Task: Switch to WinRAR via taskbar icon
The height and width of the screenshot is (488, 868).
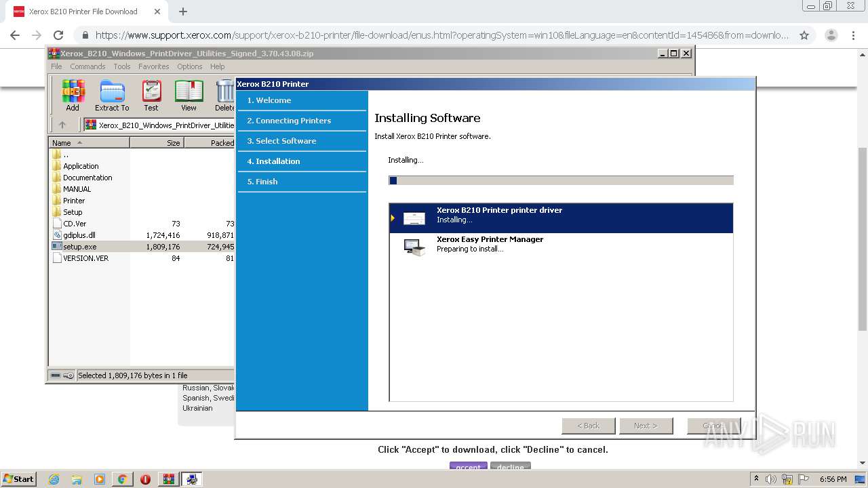Action: [169, 479]
